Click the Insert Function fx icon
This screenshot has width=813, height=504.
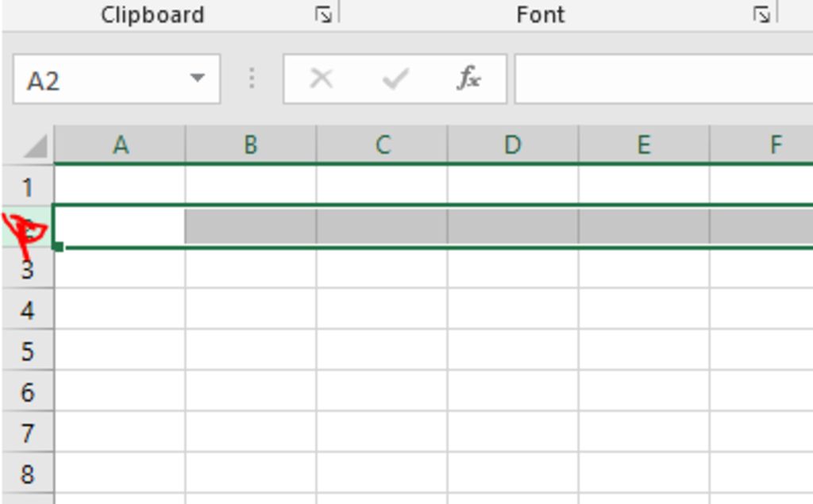click(469, 79)
